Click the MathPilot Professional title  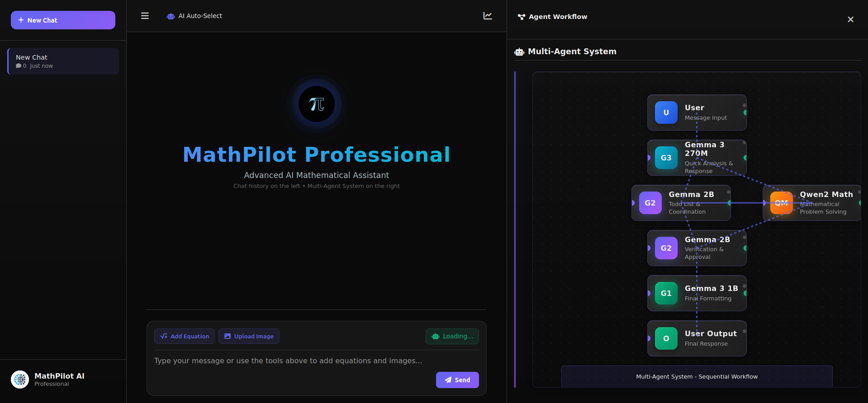click(x=317, y=155)
